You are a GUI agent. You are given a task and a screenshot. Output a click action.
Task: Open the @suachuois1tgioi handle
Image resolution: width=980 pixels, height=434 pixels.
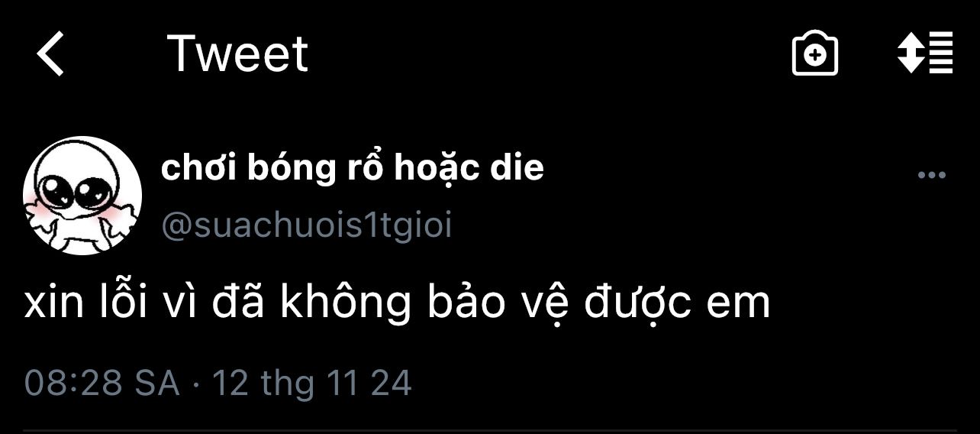point(307,226)
